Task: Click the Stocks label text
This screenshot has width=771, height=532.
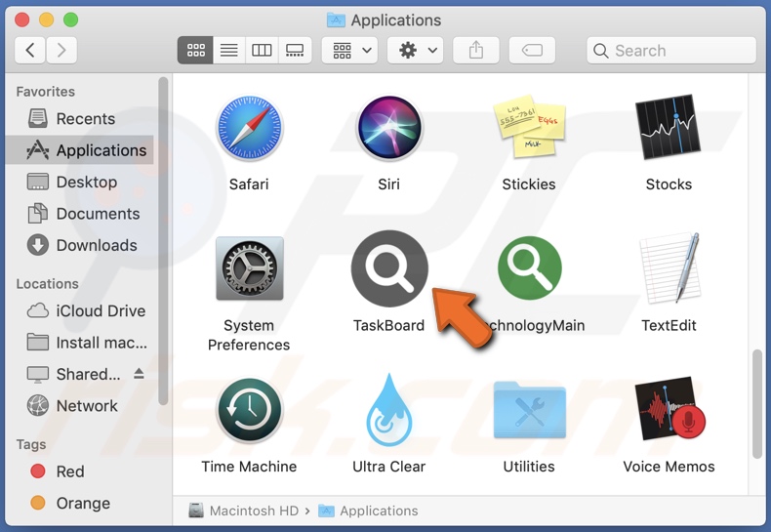Action: point(669,184)
